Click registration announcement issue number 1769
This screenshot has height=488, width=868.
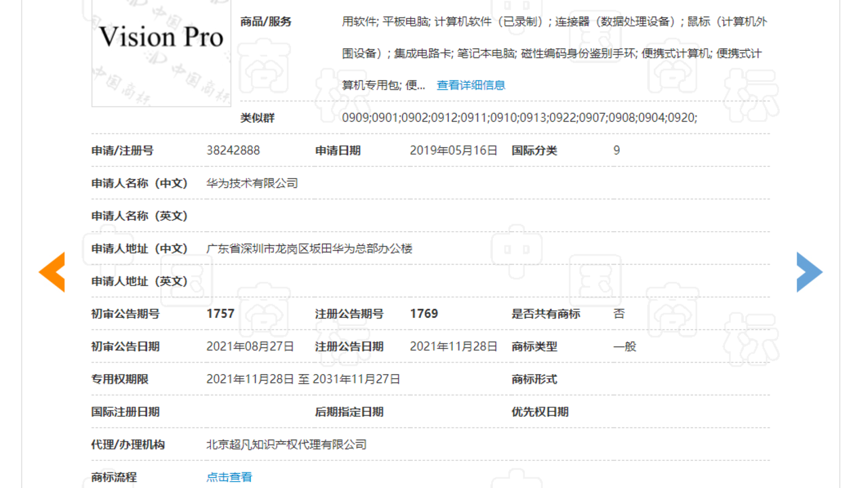424,314
